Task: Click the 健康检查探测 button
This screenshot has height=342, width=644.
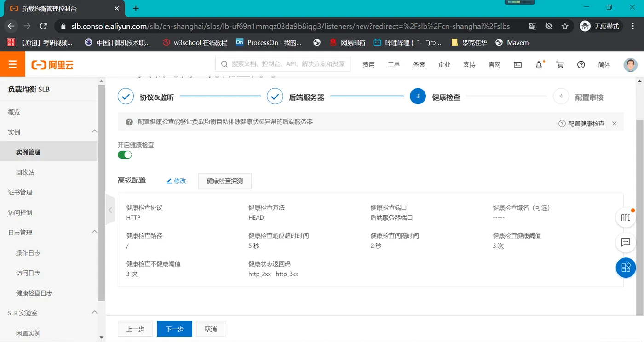Action: click(x=225, y=181)
